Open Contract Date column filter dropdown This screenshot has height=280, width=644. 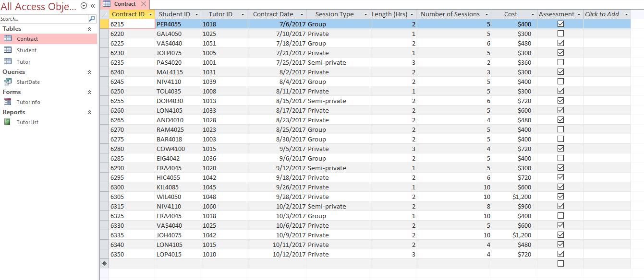pos(302,15)
